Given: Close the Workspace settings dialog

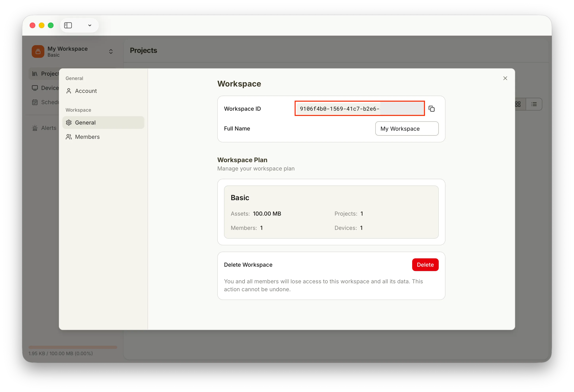Looking at the screenshot, I should (x=505, y=78).
